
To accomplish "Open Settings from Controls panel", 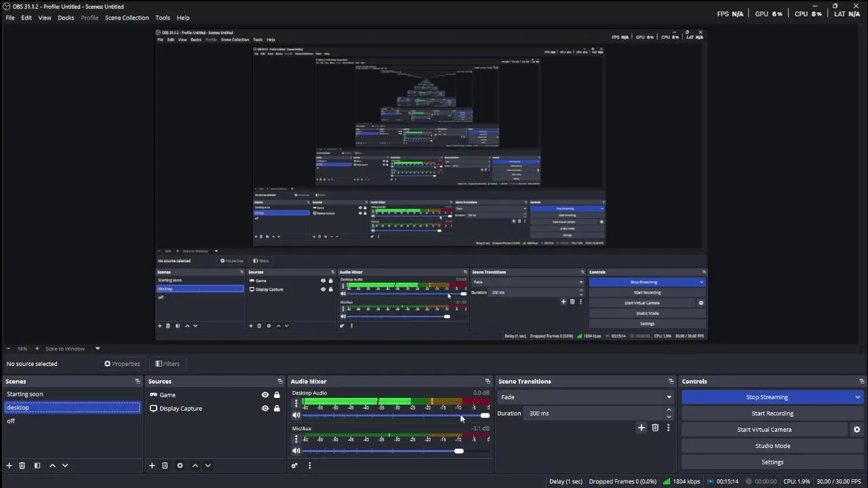I will [x=772, y=462].
